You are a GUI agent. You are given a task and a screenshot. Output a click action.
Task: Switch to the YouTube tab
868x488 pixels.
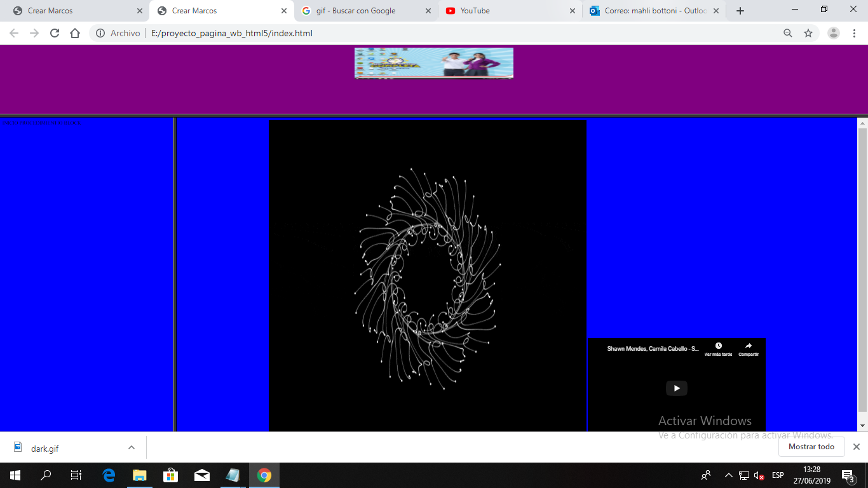tap(510, 11)
